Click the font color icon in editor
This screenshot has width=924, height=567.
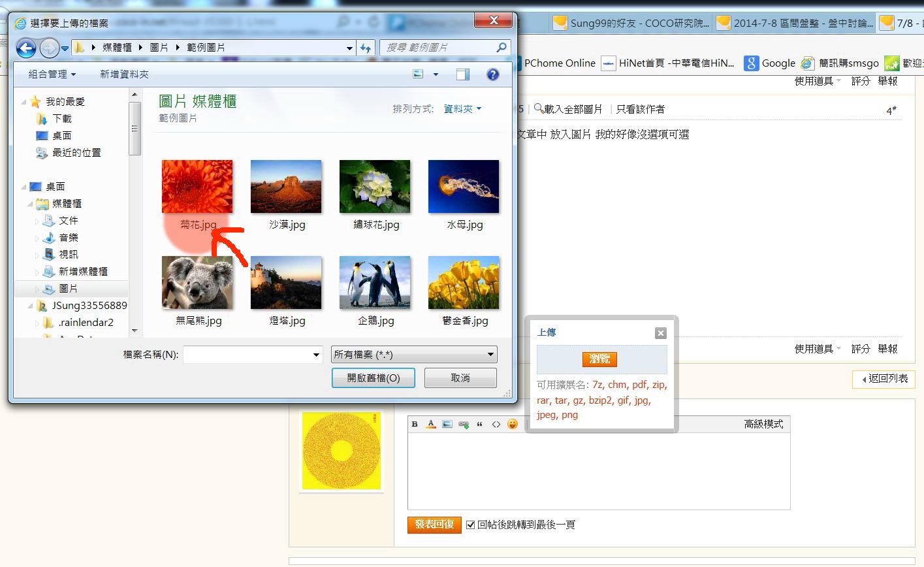431,424
